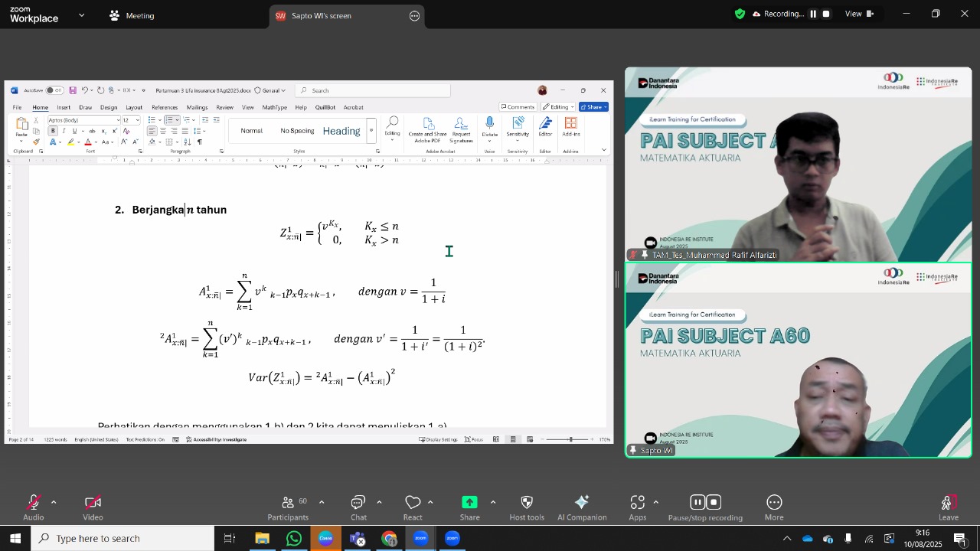The width and height of the screenshot is (980, 551).
Task: Open Host tools shield icon
Action: (527, 507)
